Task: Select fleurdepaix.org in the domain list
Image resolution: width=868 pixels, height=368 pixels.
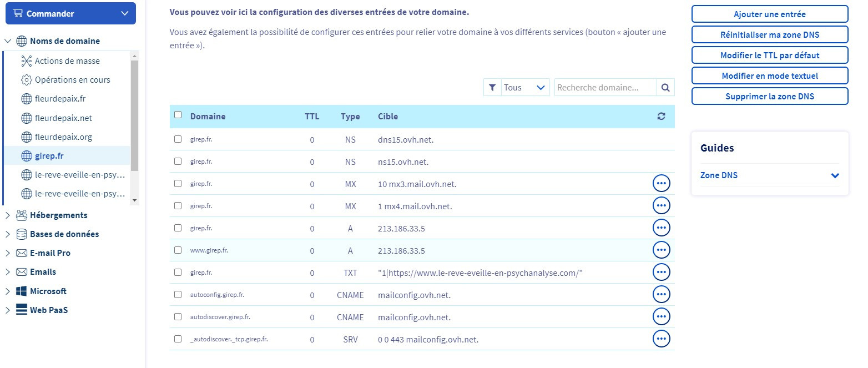Action: (x=63, y=137)
